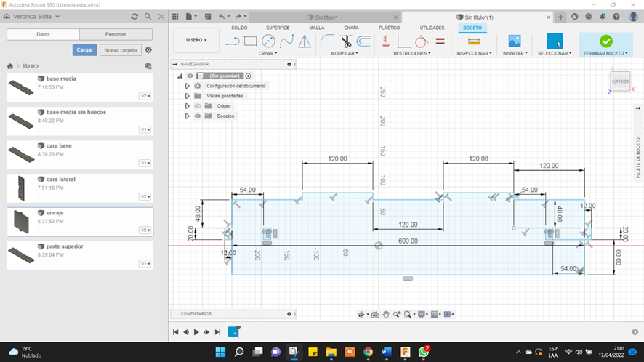The height and width of the screenshot is (362, 644).
Task: Switch to the SUPERFICIE tab
Action: click(x=278, y=28)
